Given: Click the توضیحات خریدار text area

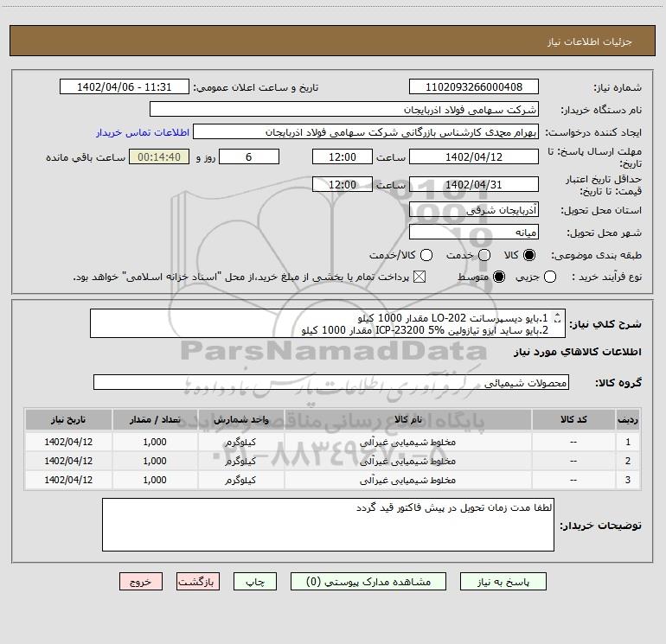Looking at the screenshot, I should [328, 525].
